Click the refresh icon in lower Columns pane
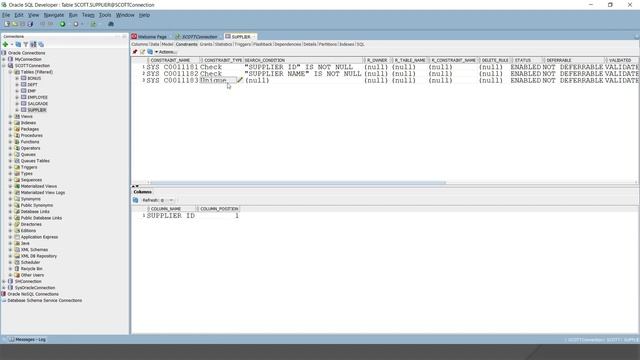640x360 pixels. tap(136, 200)
